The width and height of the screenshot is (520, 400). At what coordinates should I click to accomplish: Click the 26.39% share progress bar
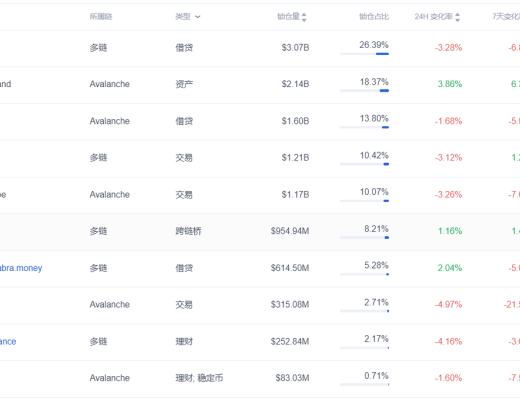(364, 54)
